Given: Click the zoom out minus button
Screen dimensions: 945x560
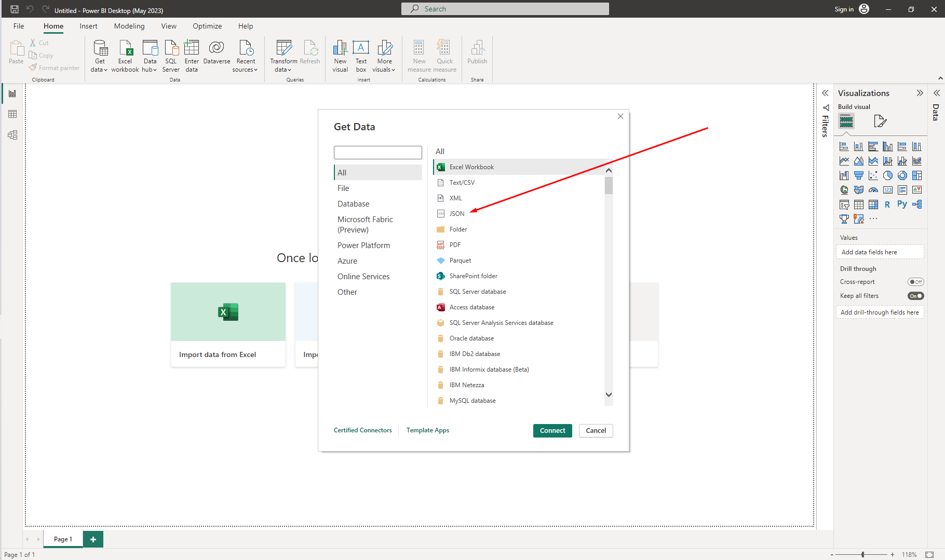Looking at the screenshot, I should coord(832,555).
